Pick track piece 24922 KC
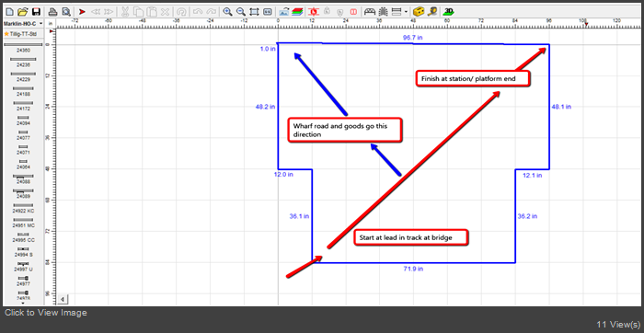Viewport: 644px width, 333px height. pos(23,208)
